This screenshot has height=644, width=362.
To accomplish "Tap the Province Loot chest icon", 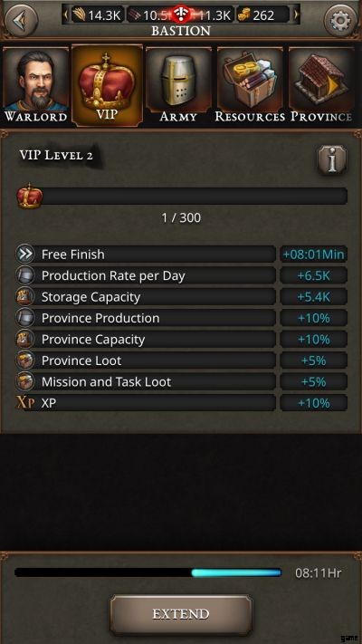I will 24,360.
